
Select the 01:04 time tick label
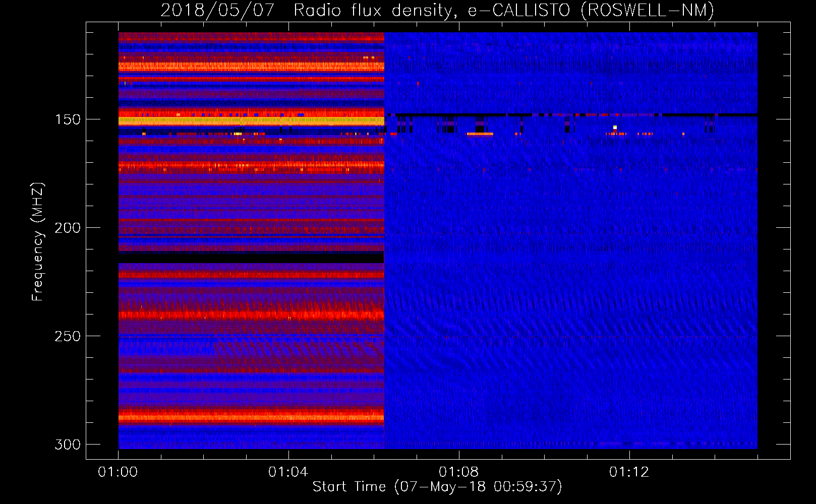pyautogui.click(x=288, y=472)
